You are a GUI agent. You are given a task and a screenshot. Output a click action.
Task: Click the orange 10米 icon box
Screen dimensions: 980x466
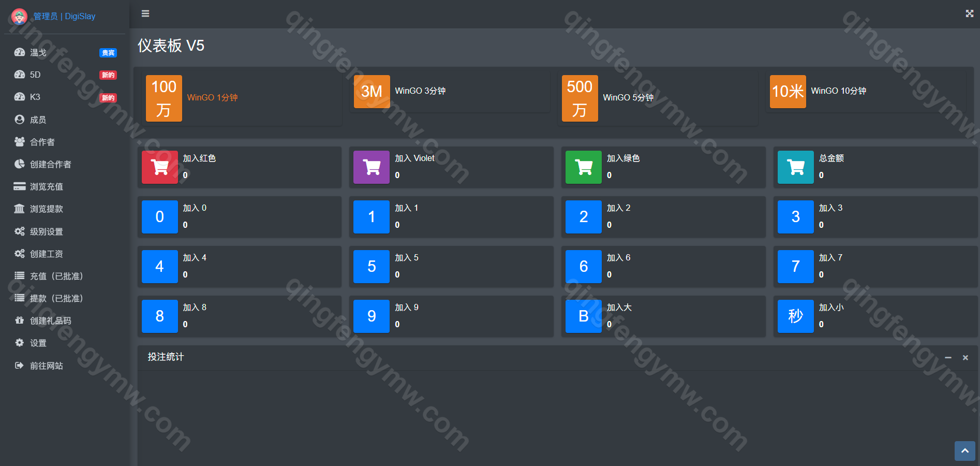(788, 92)
